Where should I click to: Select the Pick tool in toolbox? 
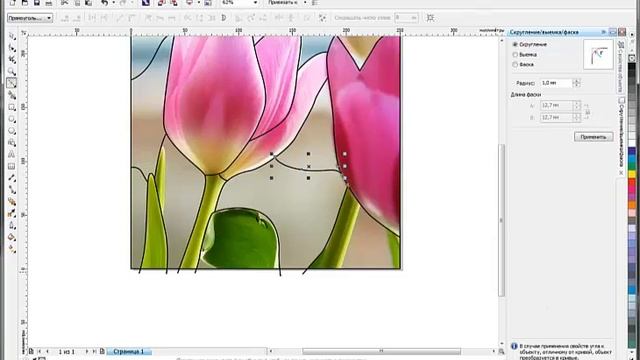point(12,36)
